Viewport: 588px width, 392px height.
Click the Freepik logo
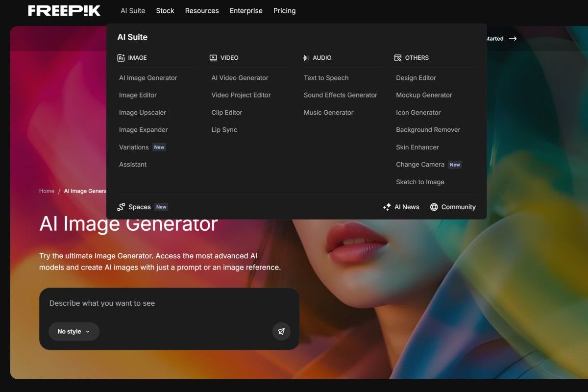64,11
